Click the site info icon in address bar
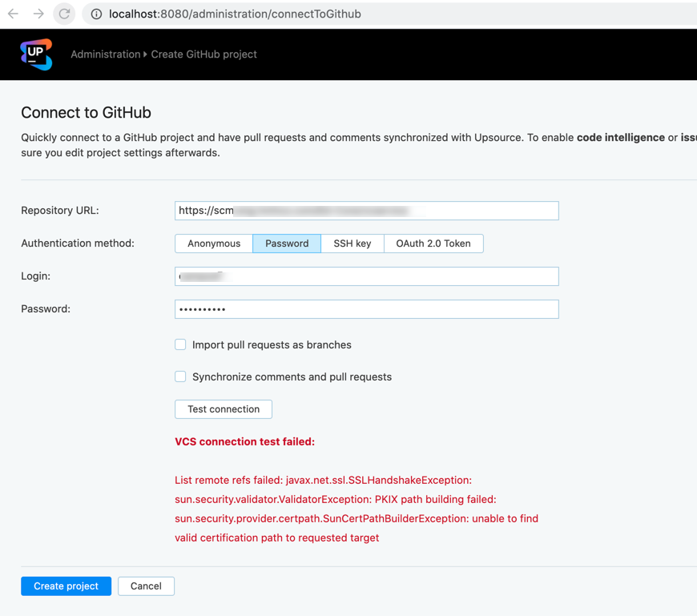Image resolution: width=697 pixels, height=616 pixels. pos(96,14)
